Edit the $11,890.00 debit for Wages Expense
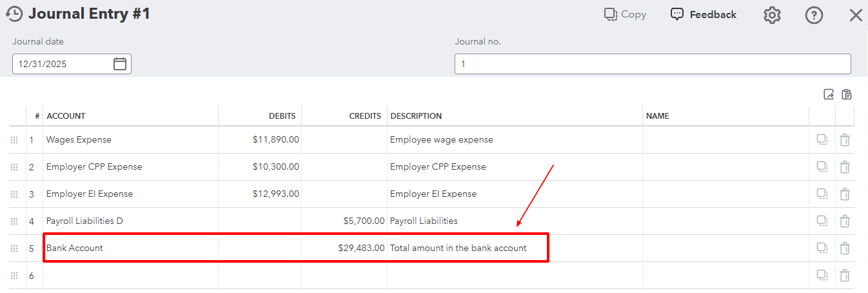The image size is (868, 293). pyautogui.click(x=260, y=140)
